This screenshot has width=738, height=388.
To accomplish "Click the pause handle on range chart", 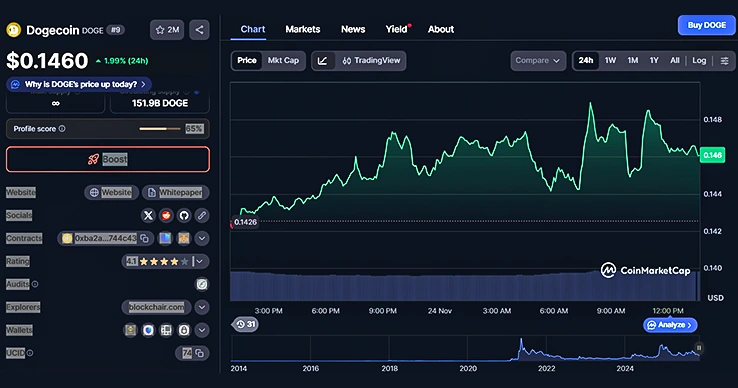I will pos(699,348).
